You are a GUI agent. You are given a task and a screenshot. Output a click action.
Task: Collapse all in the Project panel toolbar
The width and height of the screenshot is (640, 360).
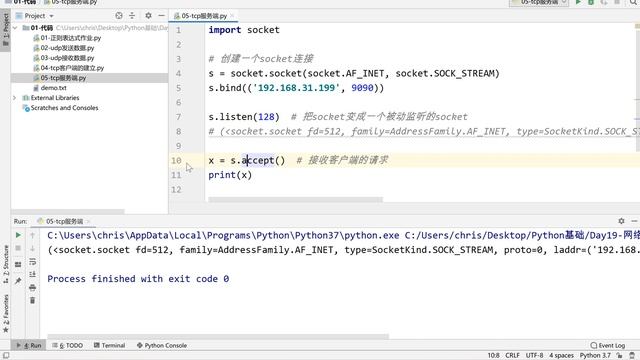(132, 16)
